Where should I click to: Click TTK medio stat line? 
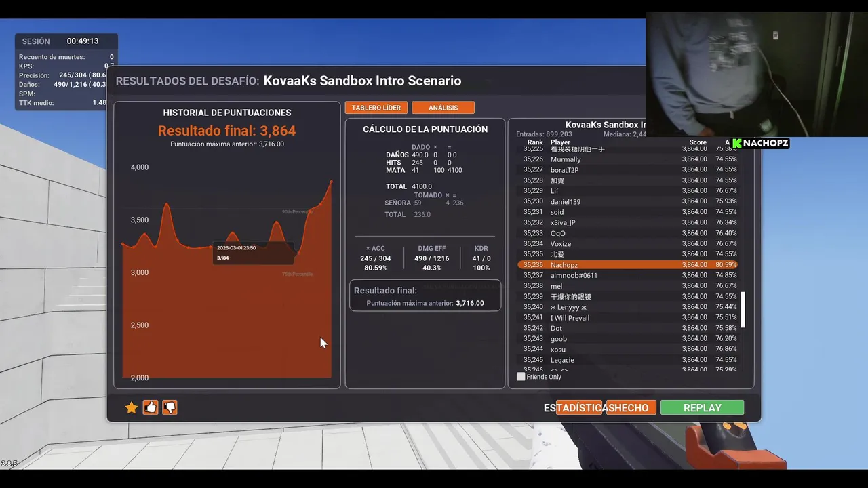coord(62,103)
